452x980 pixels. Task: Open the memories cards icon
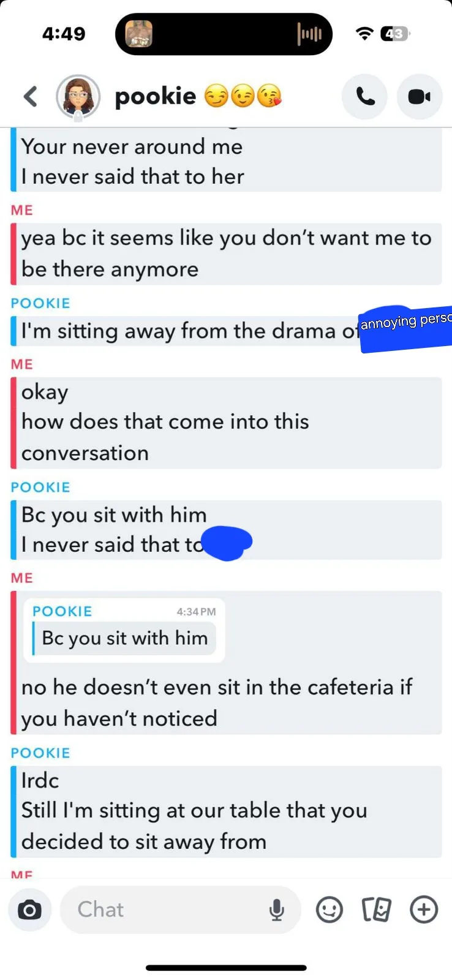(x=376, y=910)
